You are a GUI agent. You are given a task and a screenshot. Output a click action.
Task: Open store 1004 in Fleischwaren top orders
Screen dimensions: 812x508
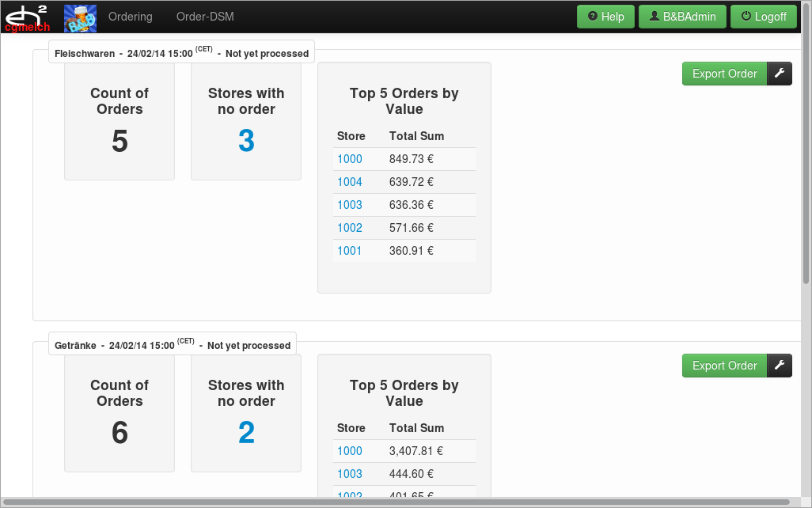point(350,182)
